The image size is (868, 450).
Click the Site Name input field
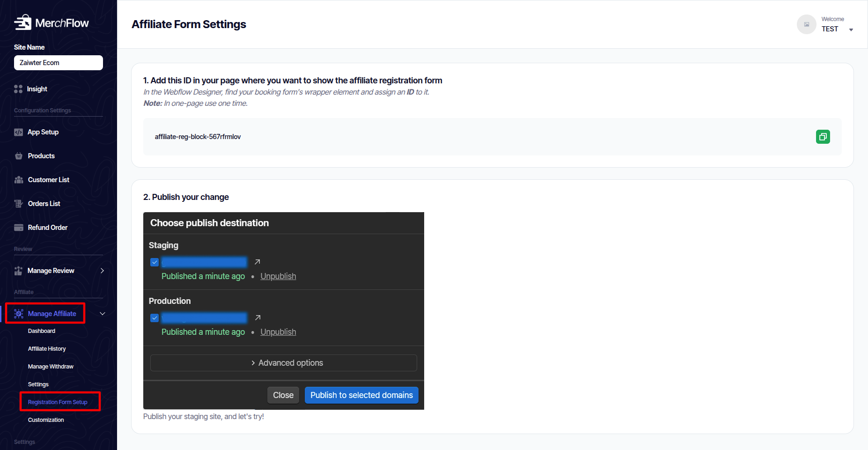coord(59,63)
